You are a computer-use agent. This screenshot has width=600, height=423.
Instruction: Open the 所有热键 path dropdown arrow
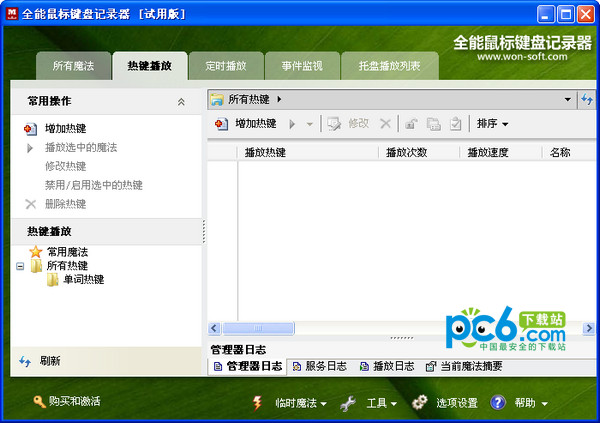[x=568, y=100]
